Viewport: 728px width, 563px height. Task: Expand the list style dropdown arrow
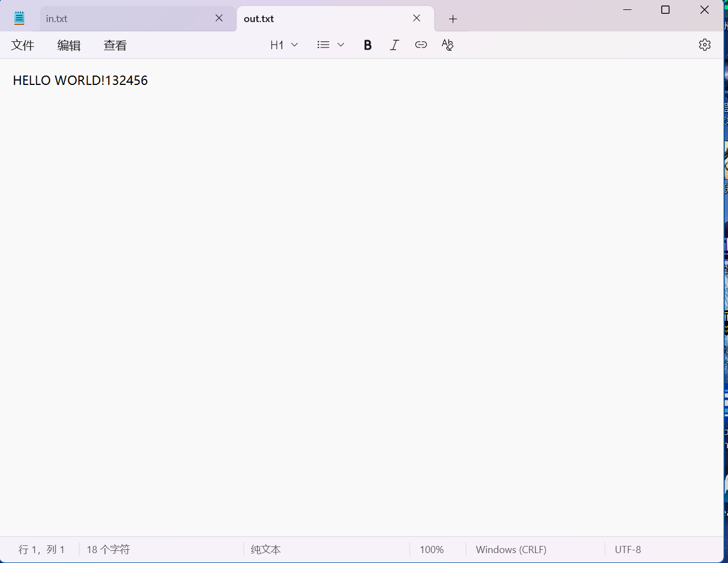(341, 45)
